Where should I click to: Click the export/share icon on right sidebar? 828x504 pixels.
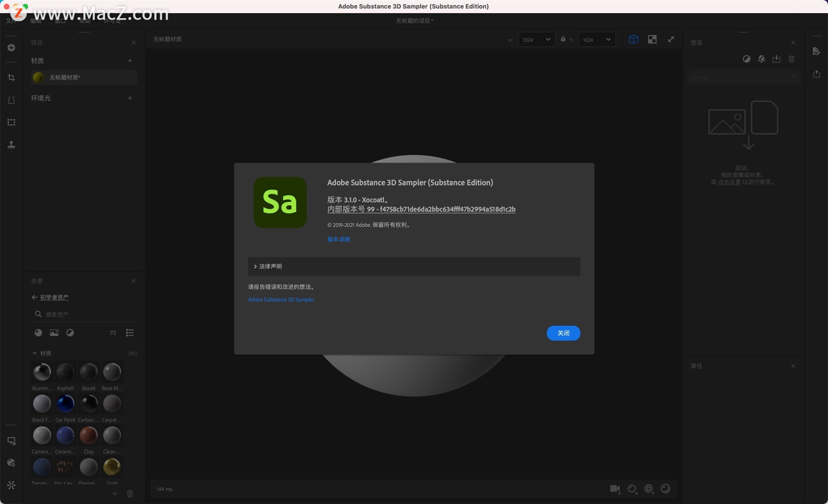(816, 74)
